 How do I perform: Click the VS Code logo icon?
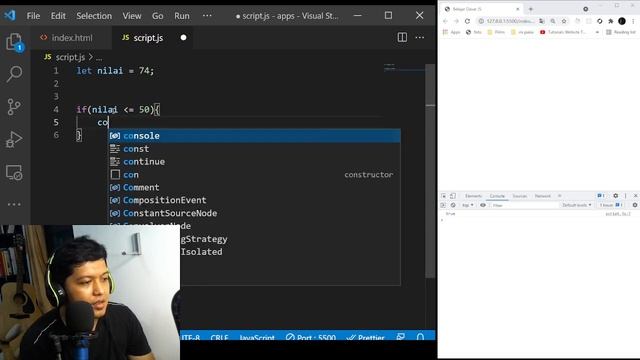(x=10, y=16)
